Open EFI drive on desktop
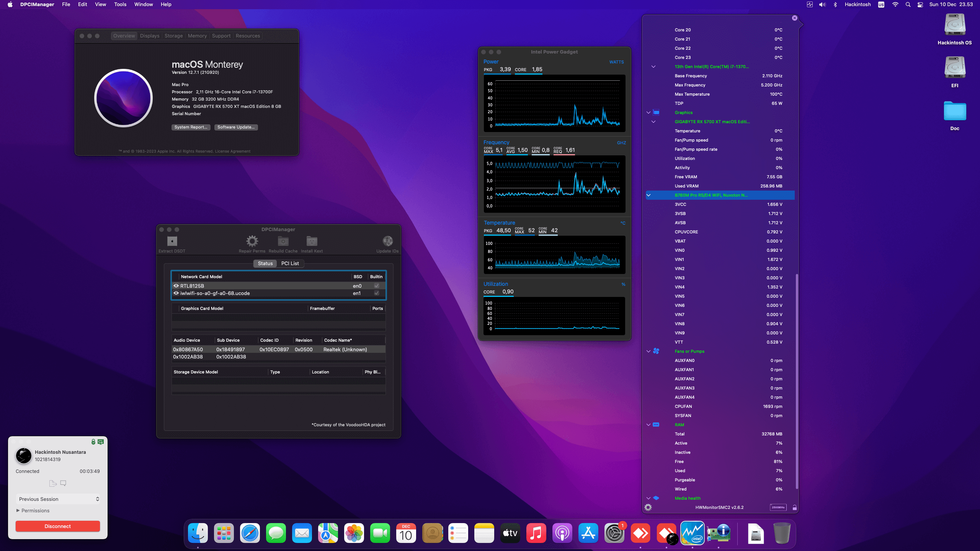Image resolution: width=980 pixels, height=551 pixels. [955, 73]
